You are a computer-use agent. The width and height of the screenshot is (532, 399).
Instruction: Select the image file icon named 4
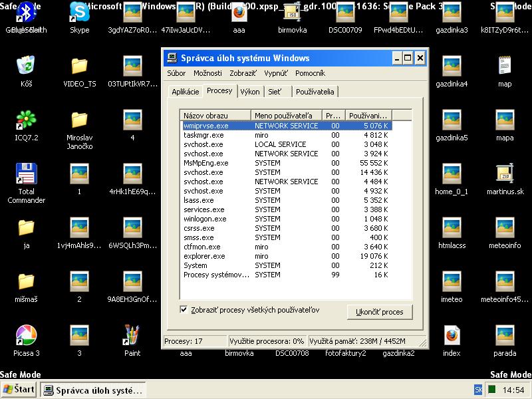click(x=132, y=120)
